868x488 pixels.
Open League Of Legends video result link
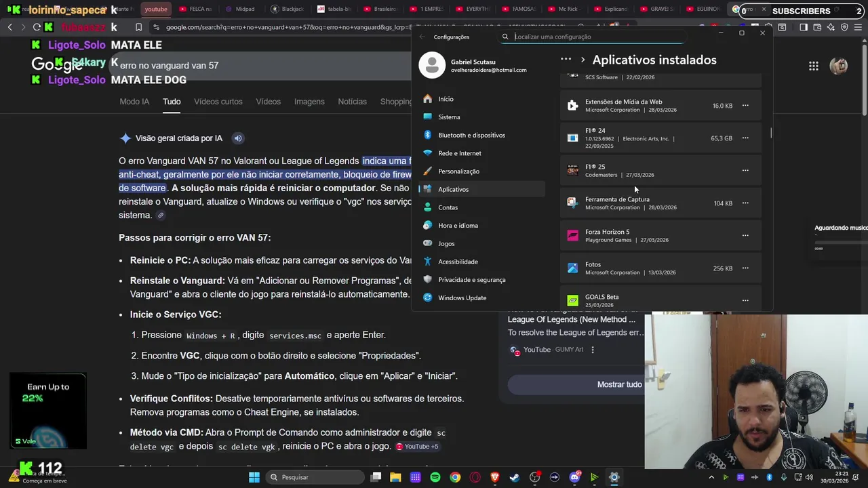(572, 319)
